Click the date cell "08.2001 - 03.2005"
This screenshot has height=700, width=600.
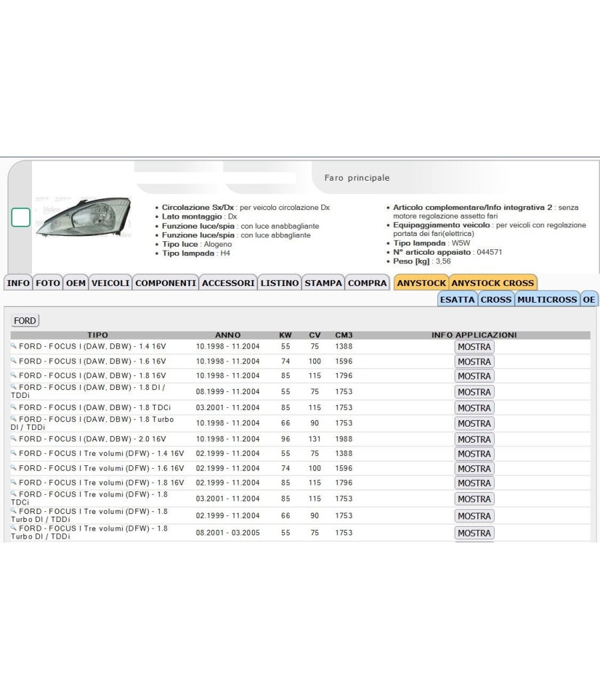[x=228, y=533]
